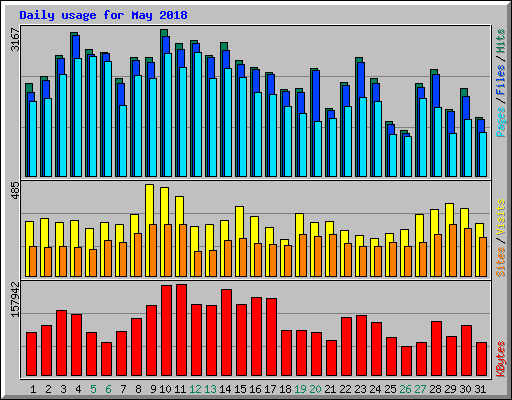Click the orange Sites bar for day 12

[198, 264]
